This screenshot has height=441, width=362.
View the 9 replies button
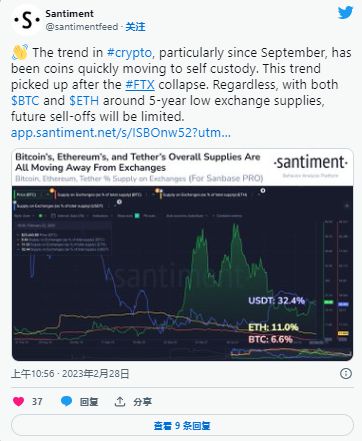tap(182, 425)
